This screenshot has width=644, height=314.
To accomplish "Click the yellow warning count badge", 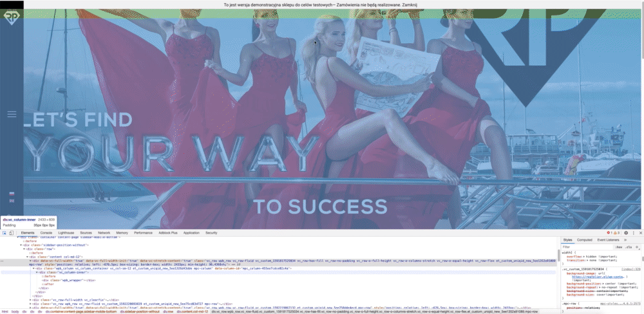I will tap(616, 233).
